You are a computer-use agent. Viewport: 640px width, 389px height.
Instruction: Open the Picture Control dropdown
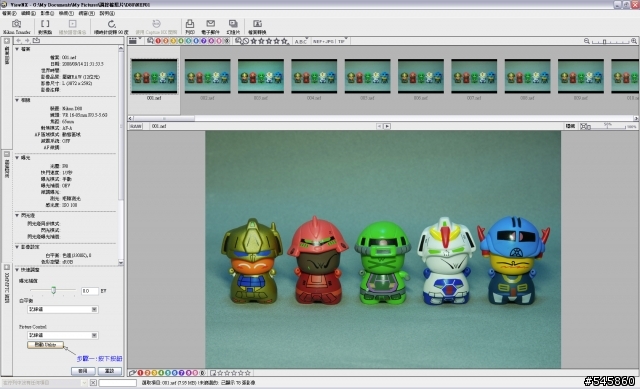tap(62, 335)
